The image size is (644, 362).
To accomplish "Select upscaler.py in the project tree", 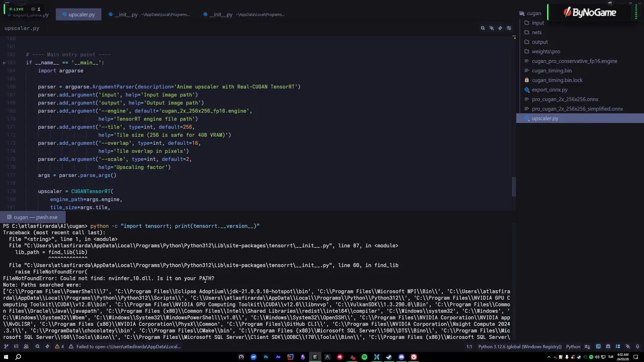I will pos(580,118).
